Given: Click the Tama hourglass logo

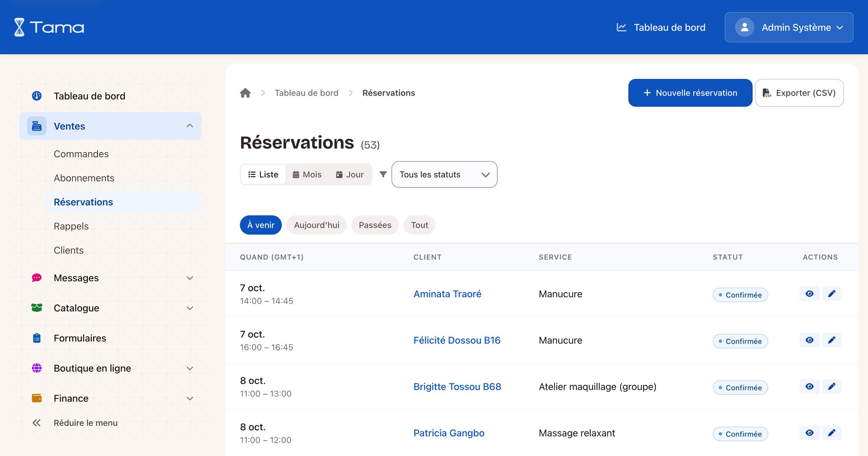Looking at the screenshot, I should coord(19,27).
